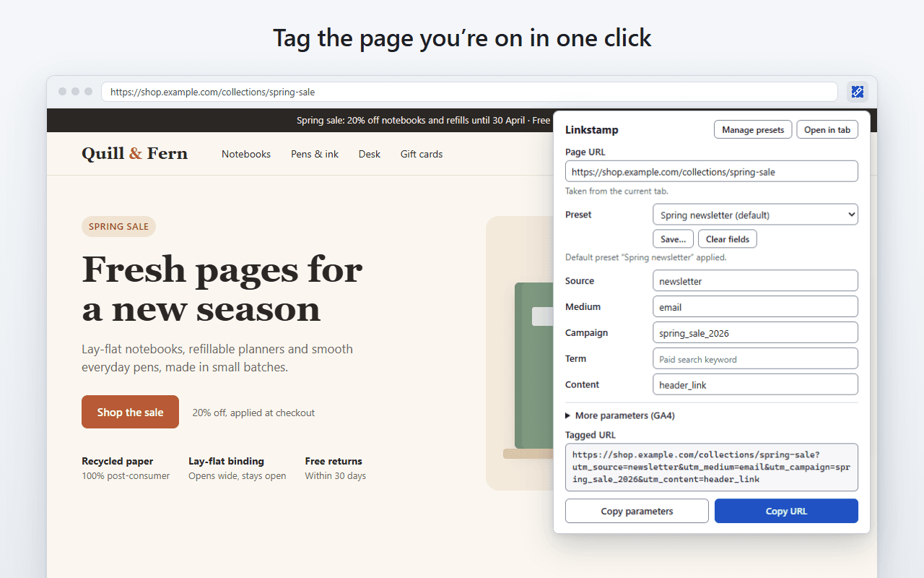Click '20% off, applied at checkout' text

[x=253, y=413]
